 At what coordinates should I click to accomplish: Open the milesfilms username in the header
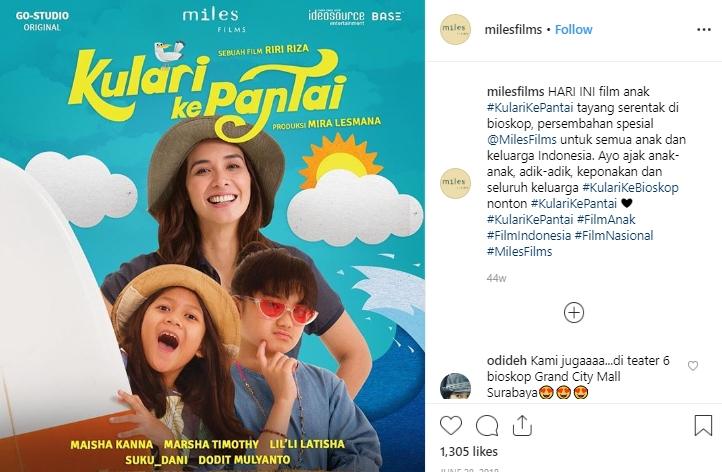513,29
